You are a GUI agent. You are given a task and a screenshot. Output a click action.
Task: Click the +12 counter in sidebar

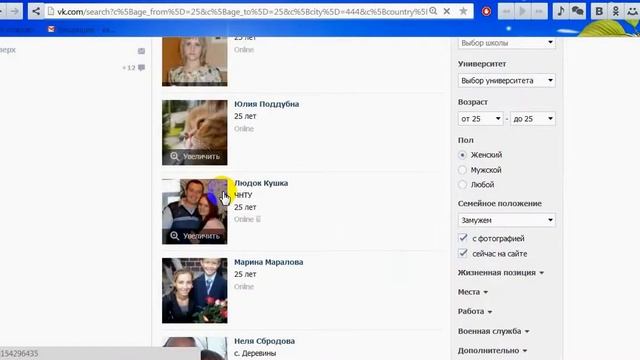click(x=129, y=68)
